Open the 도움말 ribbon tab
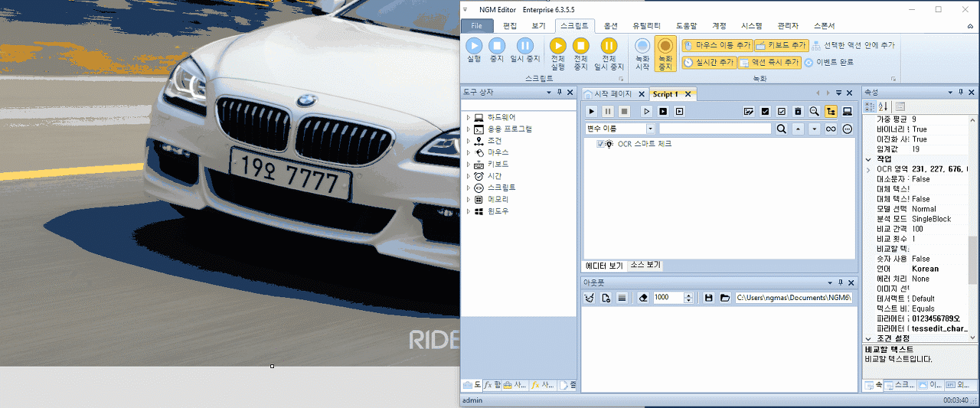Image resolution: width=980 pixels, height=408 pixels. click(x=686, y=26)
